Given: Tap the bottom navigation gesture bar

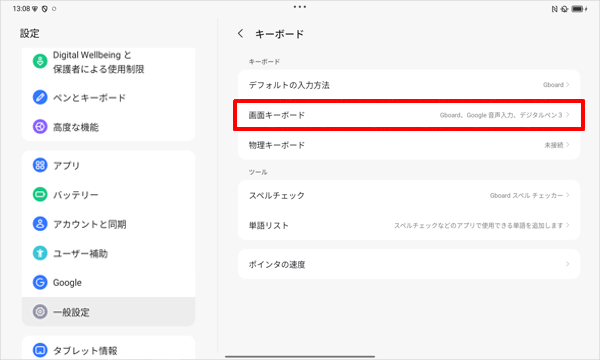Looking at the screenshot, I should pos(300,357).
